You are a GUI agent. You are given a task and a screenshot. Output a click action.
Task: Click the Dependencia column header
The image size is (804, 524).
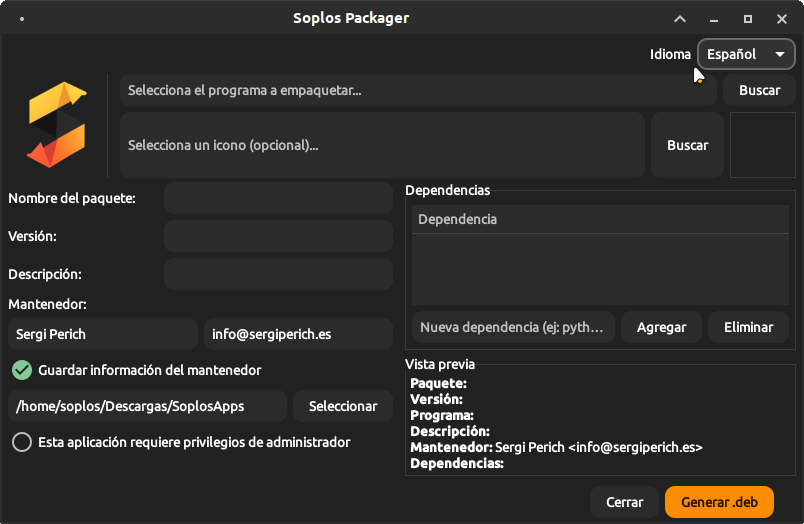pyautogui.click(x=600, y=219)
